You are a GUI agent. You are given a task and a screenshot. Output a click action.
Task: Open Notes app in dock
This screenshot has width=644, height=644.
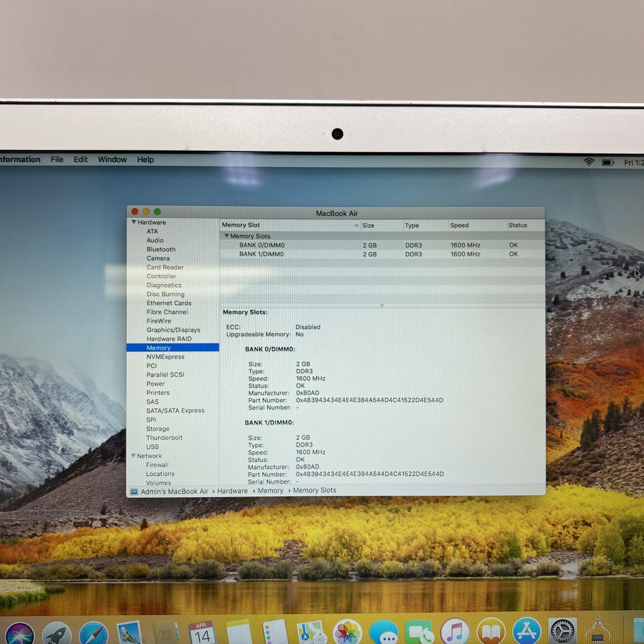pos(239,633)
